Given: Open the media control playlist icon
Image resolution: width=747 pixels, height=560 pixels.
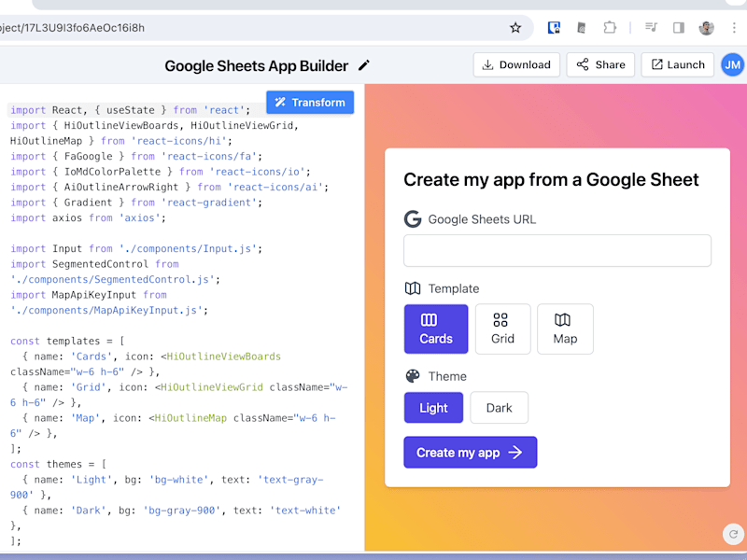Looking at the screenshot, I should [x=651, y=27].
